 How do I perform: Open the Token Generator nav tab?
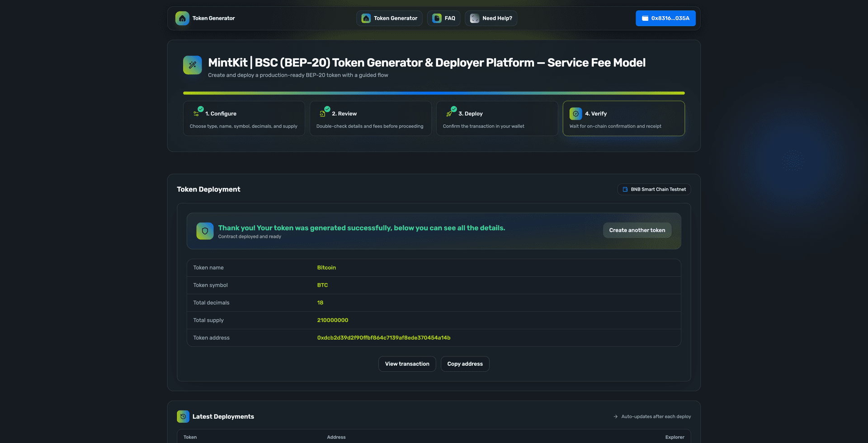pyautogui.click(x=389, y=19)
